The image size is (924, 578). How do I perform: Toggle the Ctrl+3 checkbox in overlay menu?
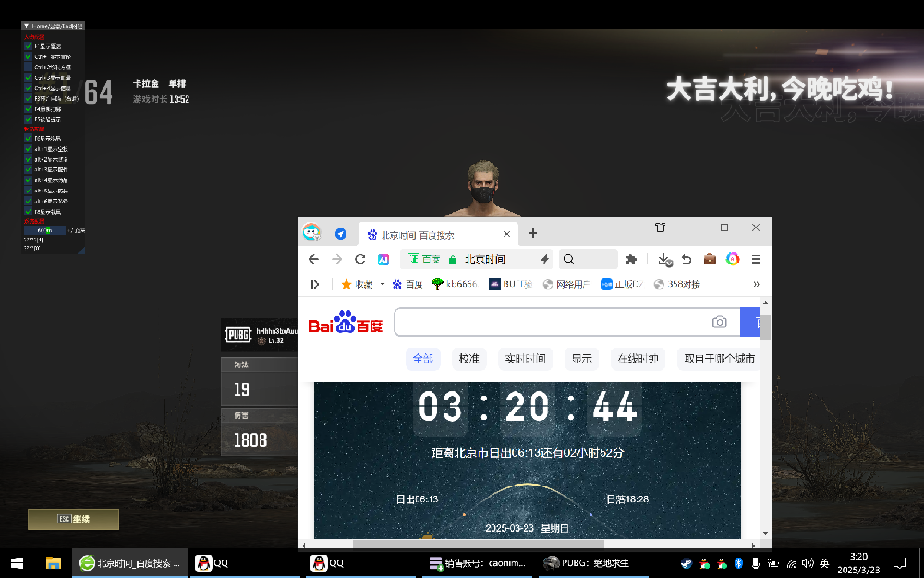(x=29, y=78)
